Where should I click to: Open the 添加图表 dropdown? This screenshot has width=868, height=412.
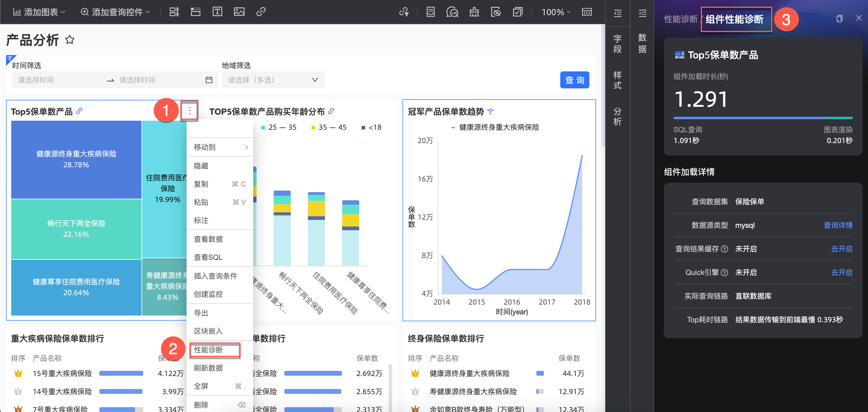click(39, 12)
